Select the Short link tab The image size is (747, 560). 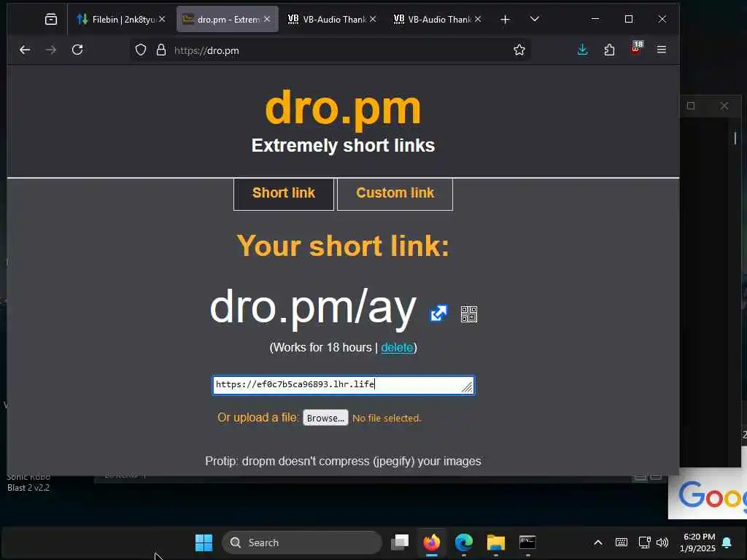284,193
